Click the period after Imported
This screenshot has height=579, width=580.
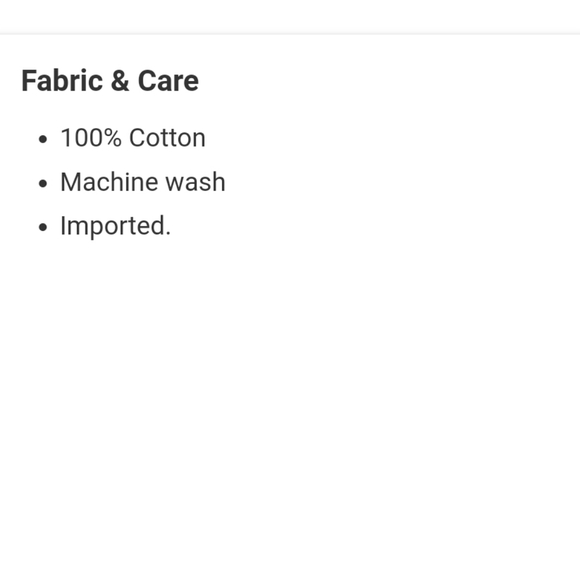coord(168,233)
